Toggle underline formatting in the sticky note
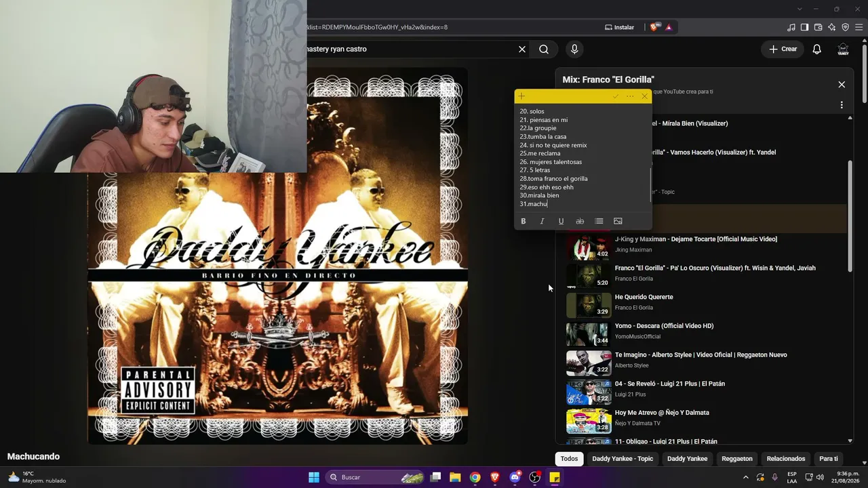This screenshot has width=868, height=488. (561, 221)
